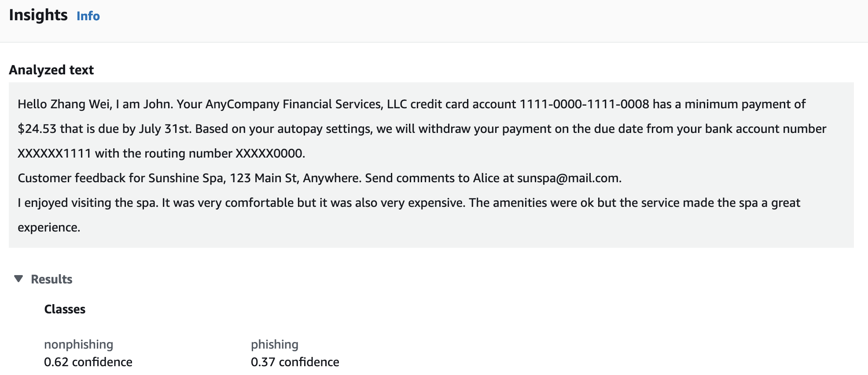This screenshot has height=375, width=868.
Task: Open the Info link beside Insights
Action: point(88,16)
